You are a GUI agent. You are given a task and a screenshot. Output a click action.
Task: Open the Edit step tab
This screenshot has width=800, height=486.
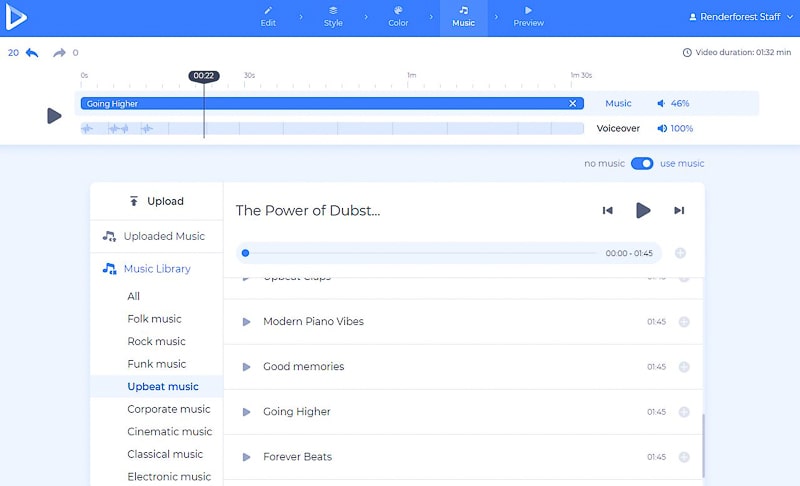(x=268, y=16)
